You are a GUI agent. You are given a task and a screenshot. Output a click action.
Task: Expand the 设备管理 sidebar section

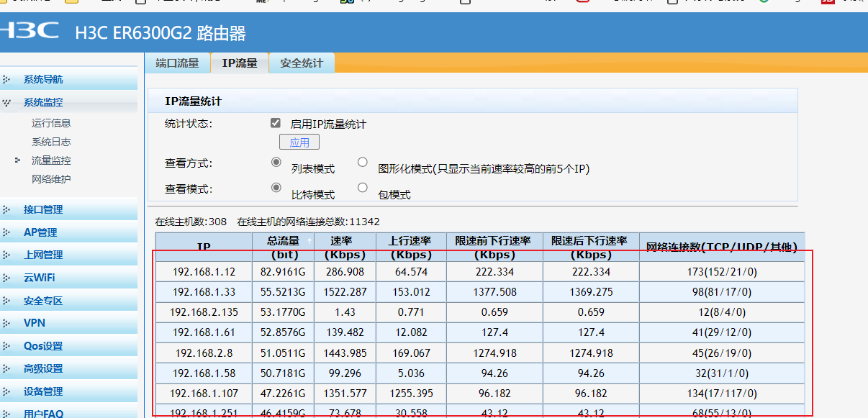43,391
